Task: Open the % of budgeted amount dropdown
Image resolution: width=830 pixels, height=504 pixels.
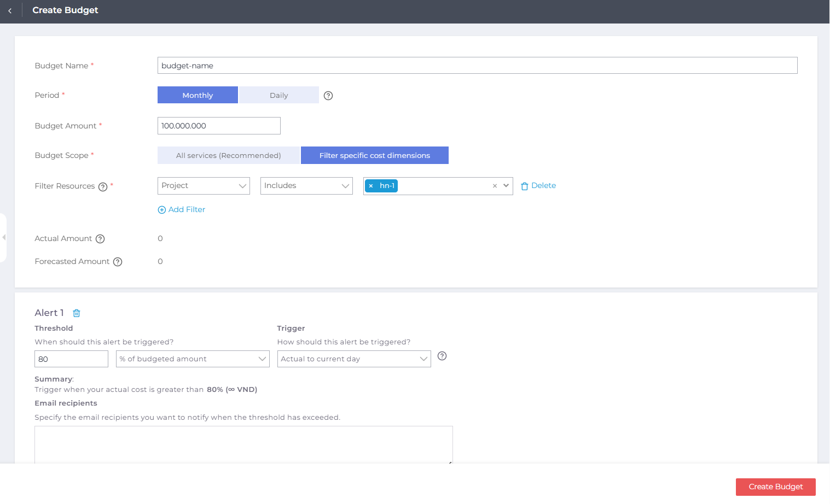Action: [x=193, y=359]
